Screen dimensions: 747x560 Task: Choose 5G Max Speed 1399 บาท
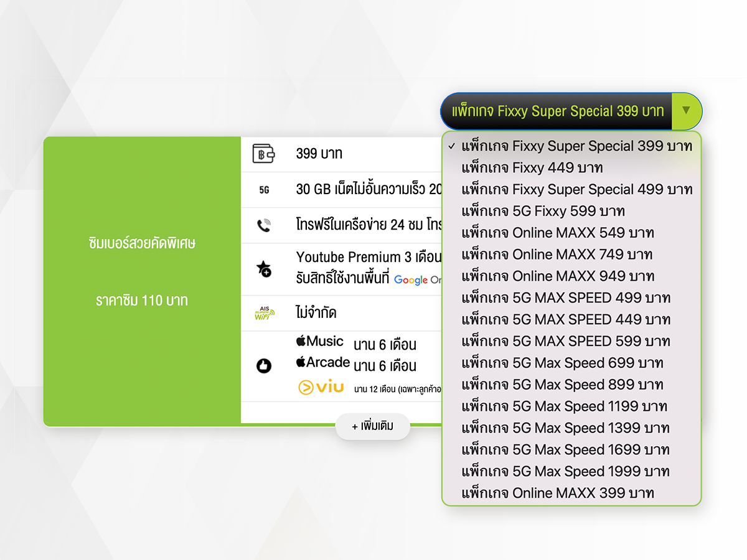click(x=571, y=428)
